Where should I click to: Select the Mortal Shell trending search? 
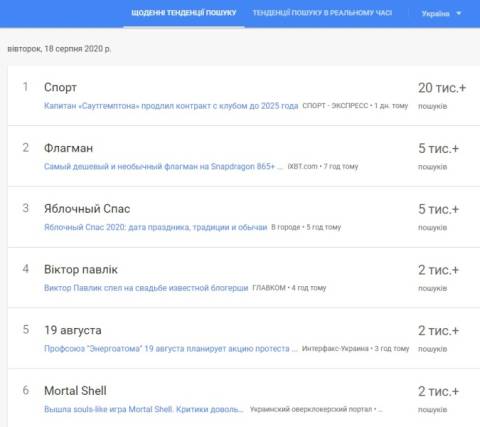(x=75, y=391)
